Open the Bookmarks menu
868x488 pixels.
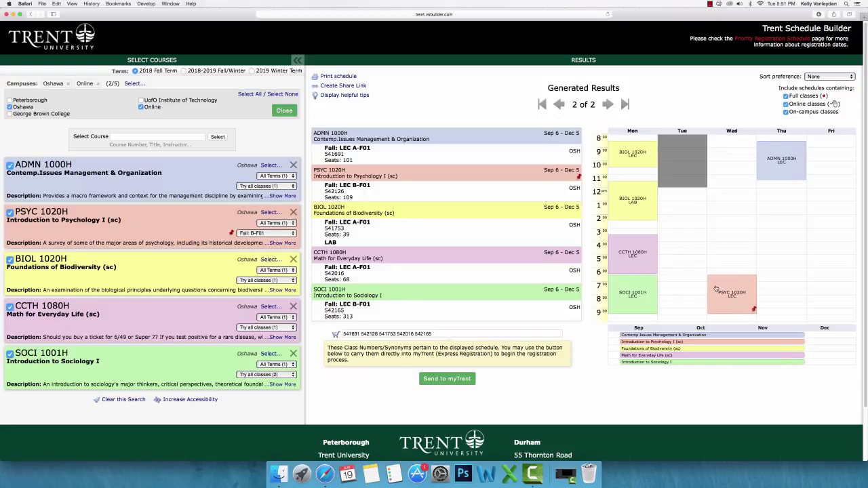click(118, 4)
